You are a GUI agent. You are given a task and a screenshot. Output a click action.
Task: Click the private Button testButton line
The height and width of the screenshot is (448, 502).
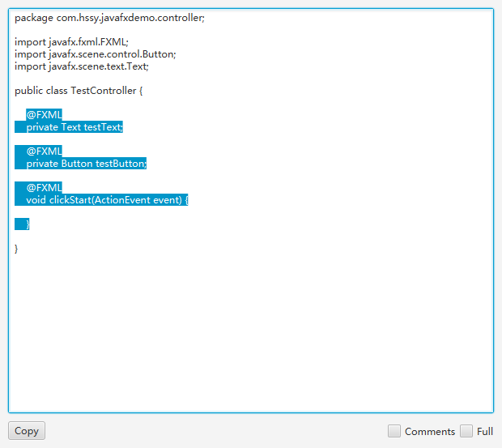[x=87, y=164]
